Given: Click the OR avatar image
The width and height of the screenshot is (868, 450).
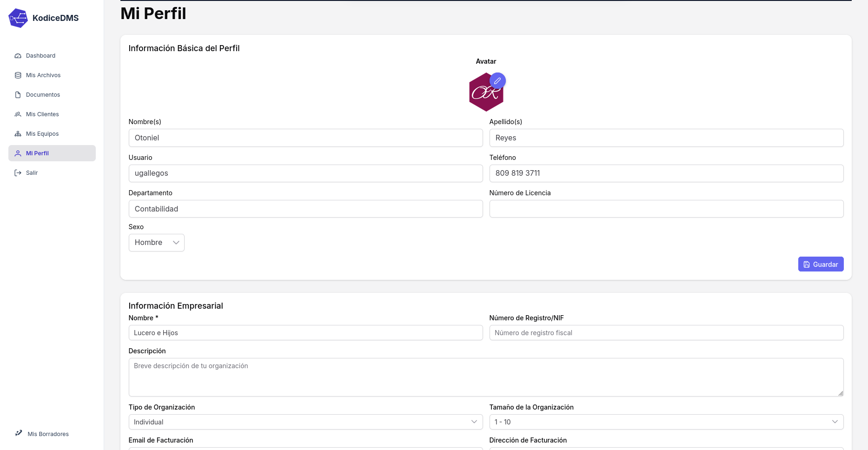Looking at the screenshot, I should point(485,94).
